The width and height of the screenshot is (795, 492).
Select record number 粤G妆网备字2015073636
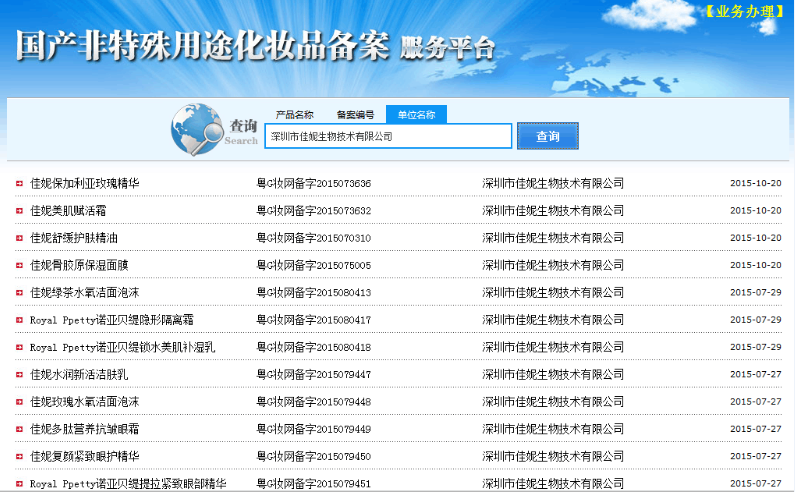[314, 183]
